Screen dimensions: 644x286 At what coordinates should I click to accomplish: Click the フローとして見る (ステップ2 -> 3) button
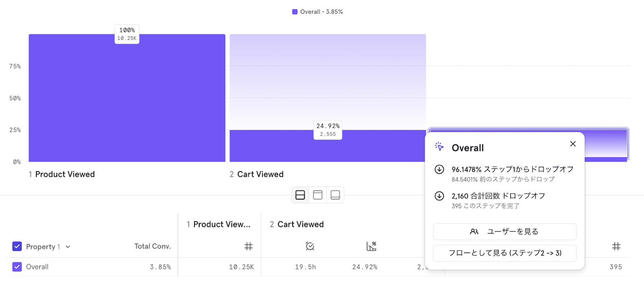click(x=504, y=253)
